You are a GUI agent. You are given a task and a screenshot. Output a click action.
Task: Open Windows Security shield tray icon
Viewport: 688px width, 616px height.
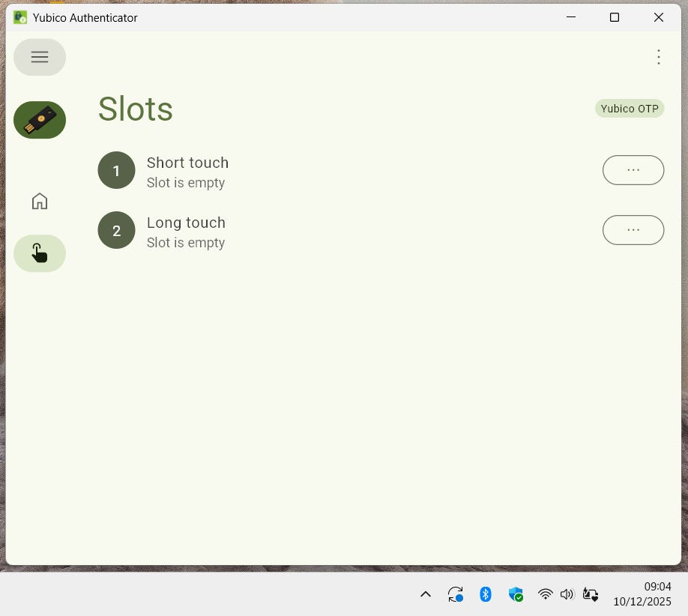tap(516, 594)
